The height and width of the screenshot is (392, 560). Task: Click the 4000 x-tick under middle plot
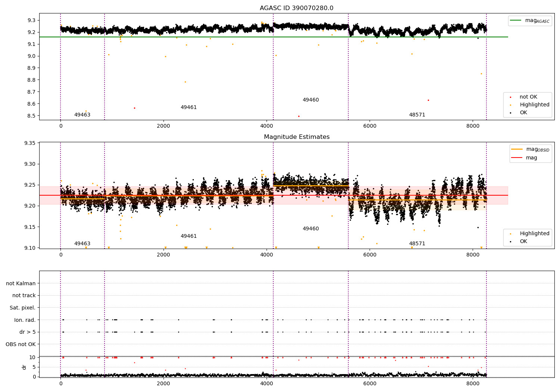pos(267,255)
